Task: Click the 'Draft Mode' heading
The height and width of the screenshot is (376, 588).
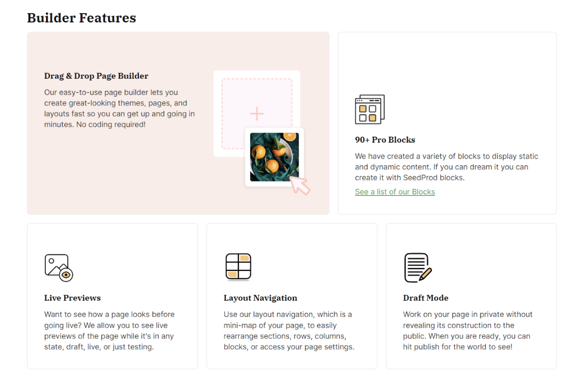Action: [425, 298]
